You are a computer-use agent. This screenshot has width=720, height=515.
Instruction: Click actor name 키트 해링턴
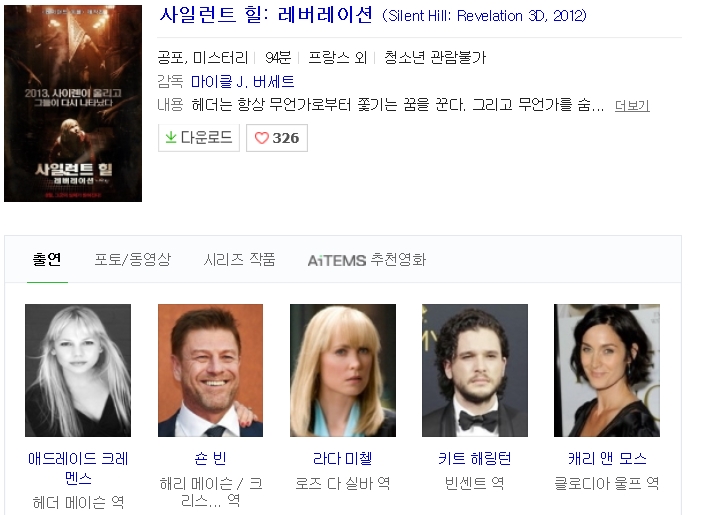coord(475,459)
